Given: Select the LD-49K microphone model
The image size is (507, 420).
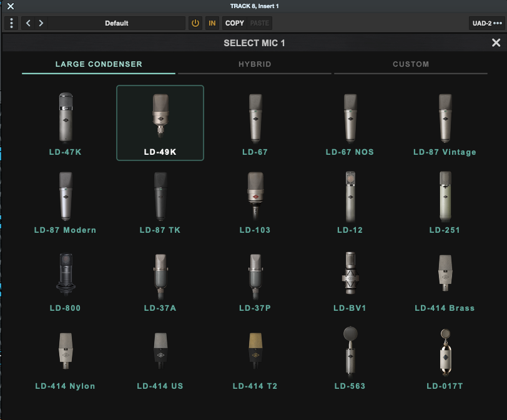Looking at the screenshot, I should (x=160, y=123).
